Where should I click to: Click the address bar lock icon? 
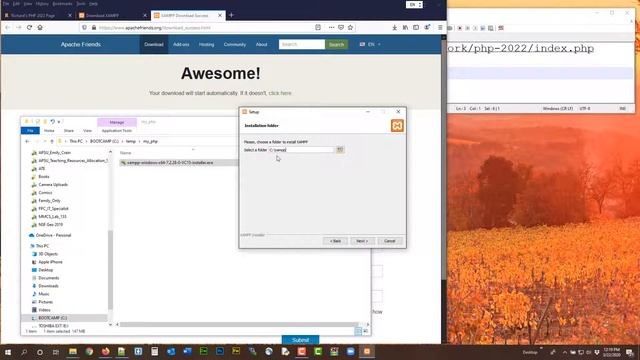(x=94, y=28)
